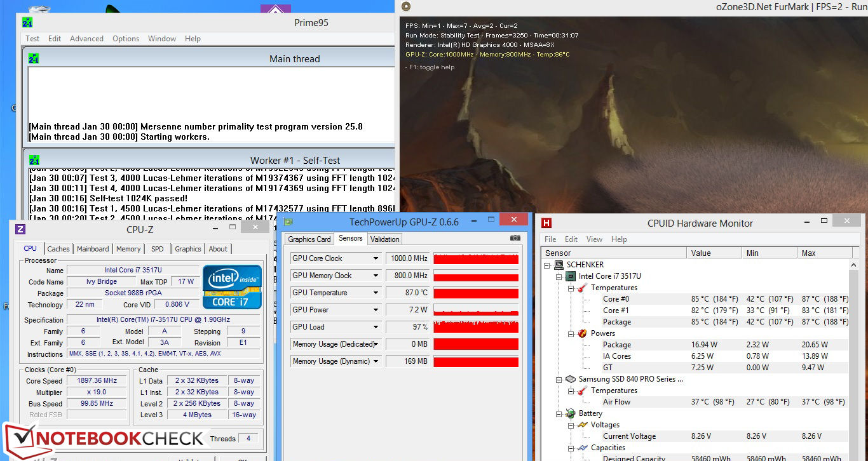This screenshot has height=461, width=868.
Task: Open the Memory Usage (Dedicated) dropdown
Action: click(376, 344)
